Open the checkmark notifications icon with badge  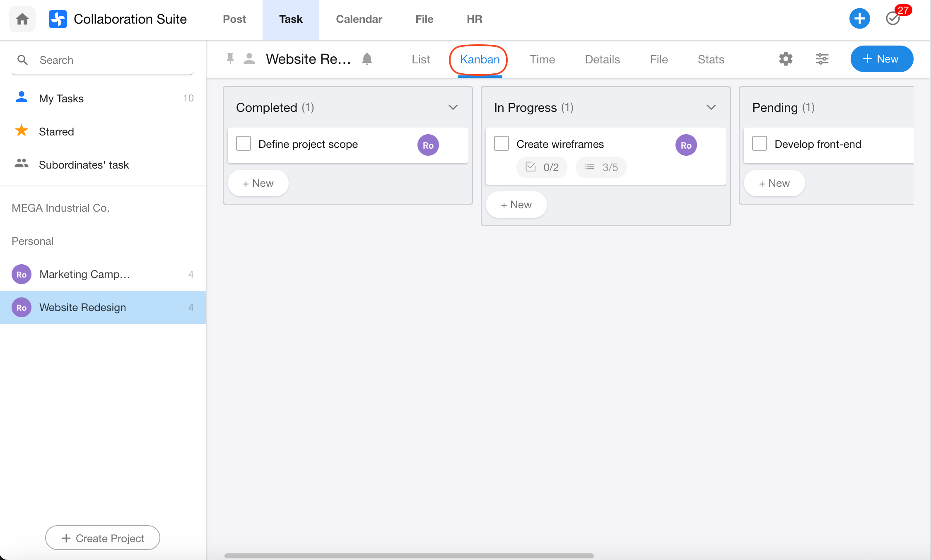tap(893, 19)
